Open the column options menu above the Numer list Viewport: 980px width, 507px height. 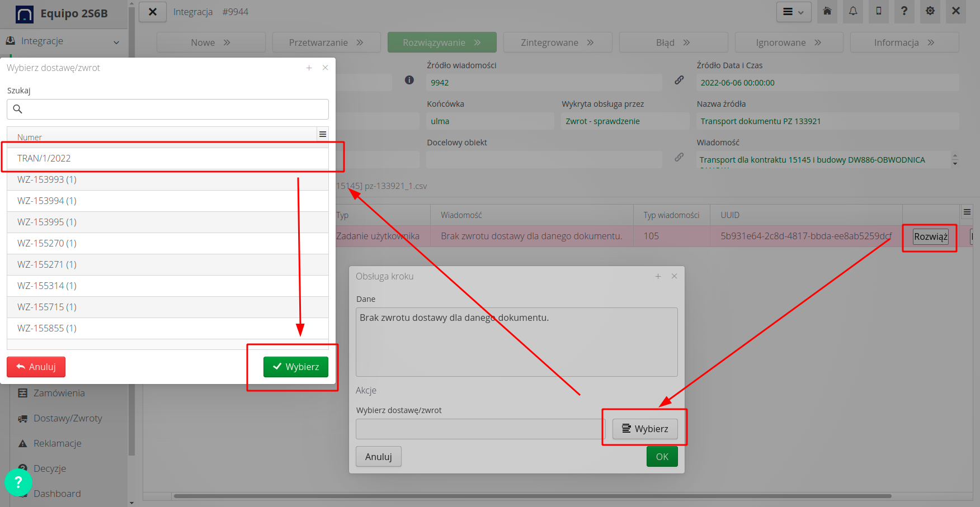tap(323, 134)
